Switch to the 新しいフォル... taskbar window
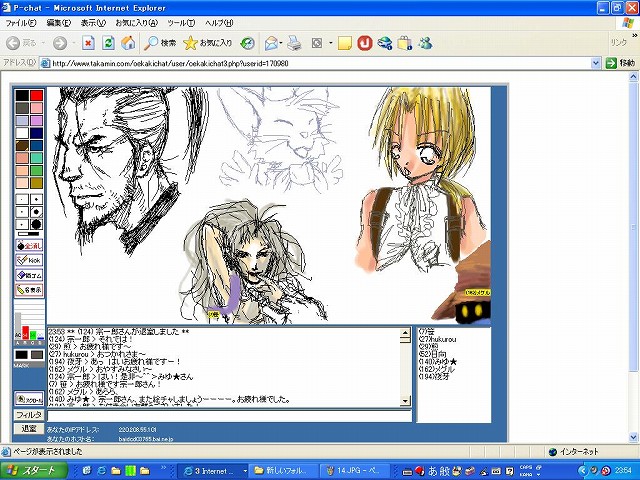 pyautogui.click(x=283, y=471)
